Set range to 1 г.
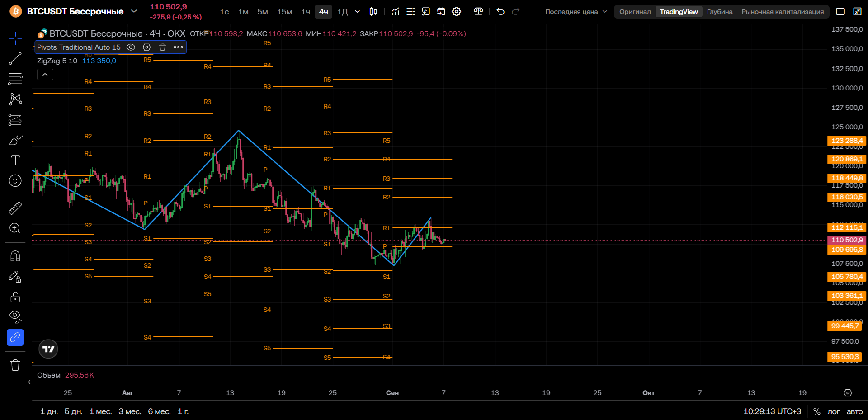868x420 pixels. [183, 411]
